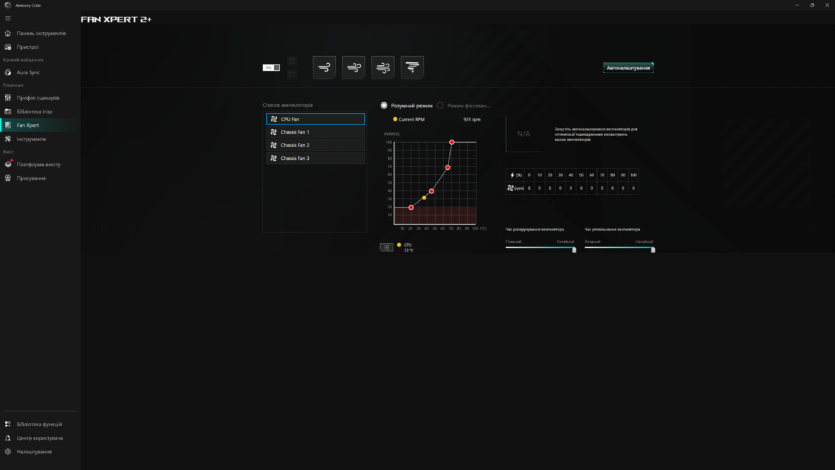Collapse the sidebar with hamburger menu
The image size is (835, 470).
click(x=8, y=18)
